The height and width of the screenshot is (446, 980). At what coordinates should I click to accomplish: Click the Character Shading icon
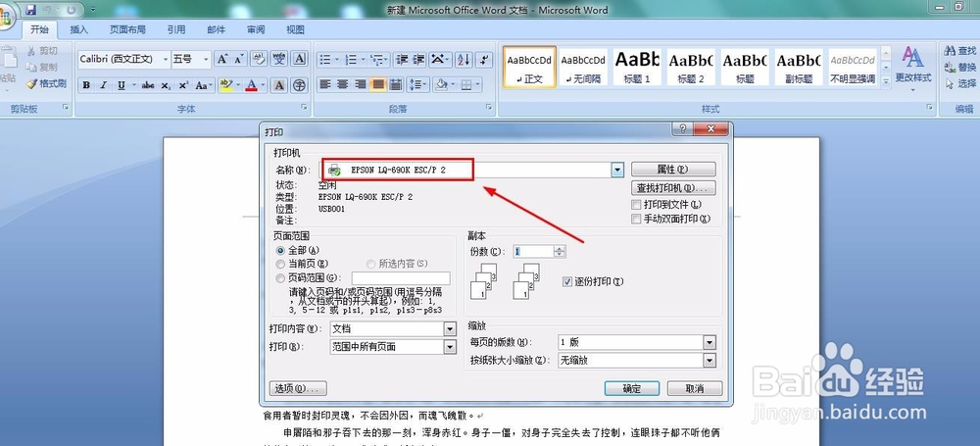point(279,85)
